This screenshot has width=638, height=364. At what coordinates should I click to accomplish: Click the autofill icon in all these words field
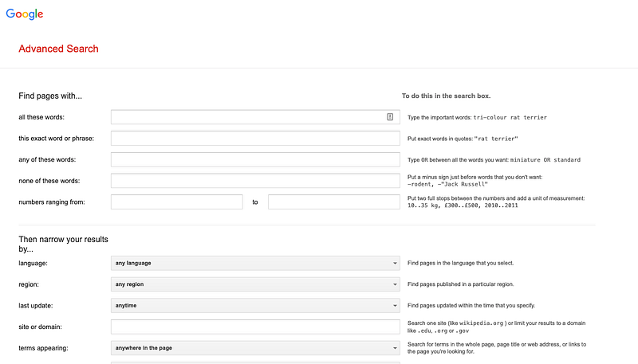click(390, 117)
